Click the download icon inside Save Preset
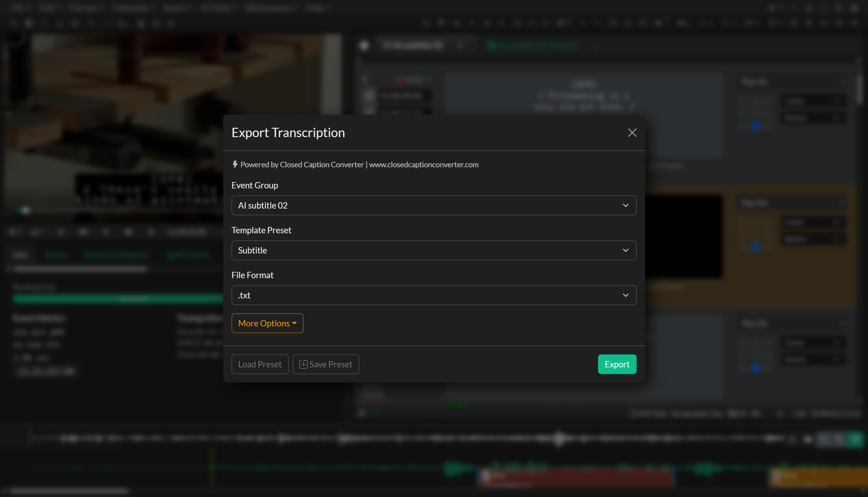Image resolution: width=868 pixels, height=497 pixels. point(303,364)
